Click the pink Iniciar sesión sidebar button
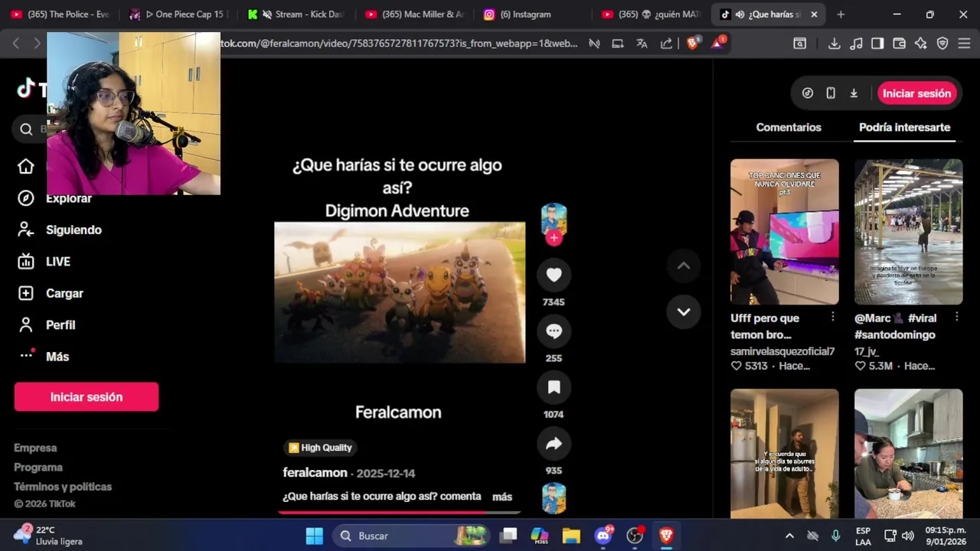Screen dimensions: 980x551 click(87, 397)
